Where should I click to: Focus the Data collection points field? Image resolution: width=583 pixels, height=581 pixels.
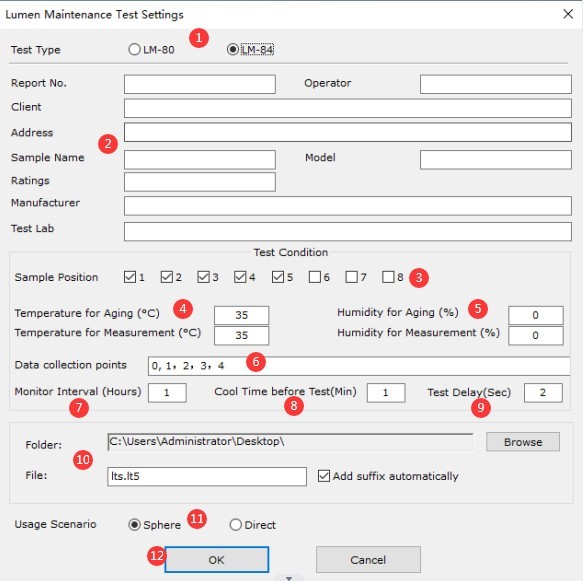(x=359, y=366)
